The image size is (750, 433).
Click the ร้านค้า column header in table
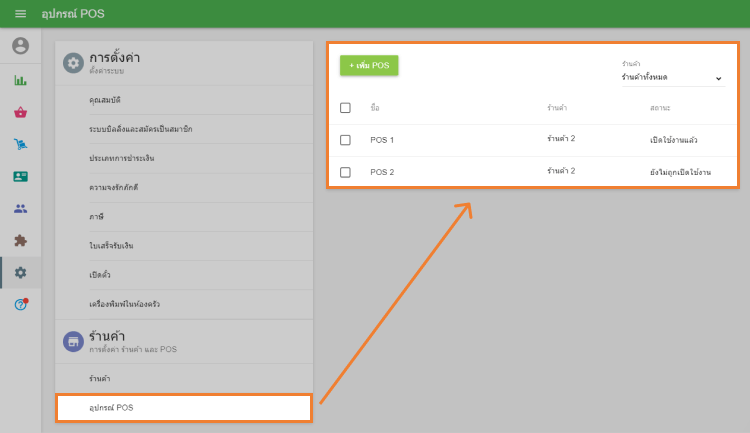coord(557,108)
